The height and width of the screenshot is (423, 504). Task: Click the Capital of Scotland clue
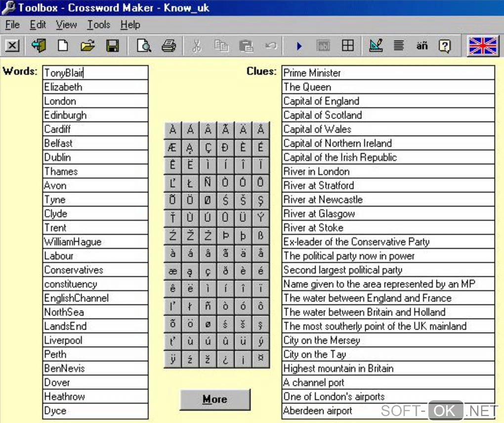coord(388,115)
